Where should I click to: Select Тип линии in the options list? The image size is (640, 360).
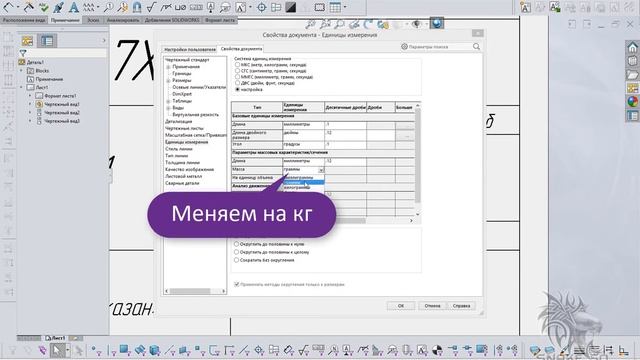click(176, 156)
